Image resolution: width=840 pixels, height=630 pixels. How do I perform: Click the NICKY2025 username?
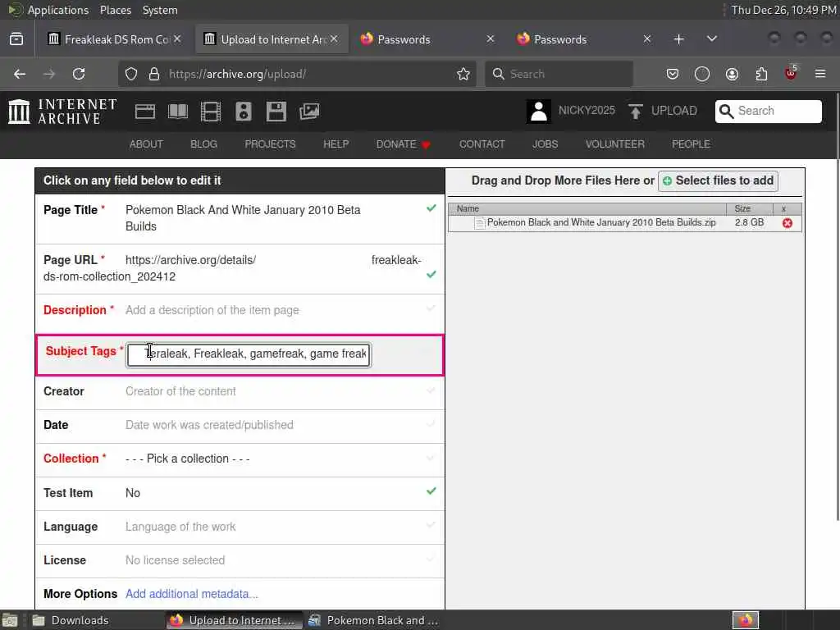point(587,111)
